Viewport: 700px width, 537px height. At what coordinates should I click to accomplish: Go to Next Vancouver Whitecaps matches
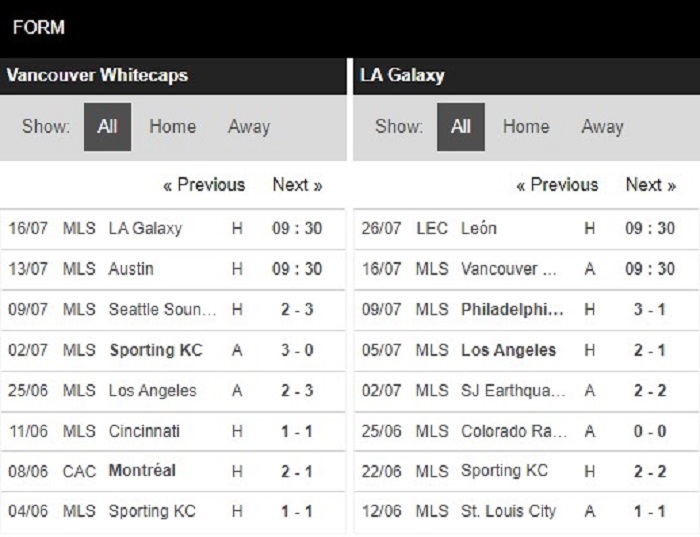tap(297, 185)
